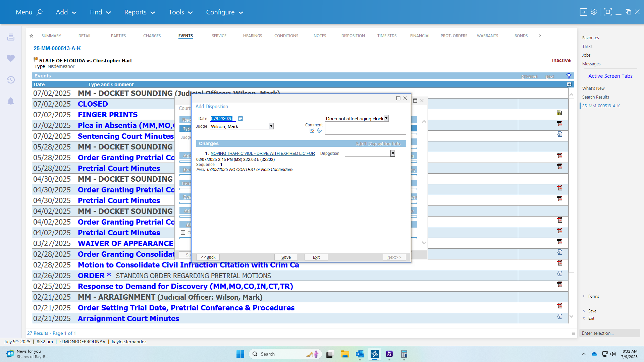The width and height of the screenshot is (644, 362).
Task: Click the favorite star next to SUMMARY tab
Action: pos(31,36)
